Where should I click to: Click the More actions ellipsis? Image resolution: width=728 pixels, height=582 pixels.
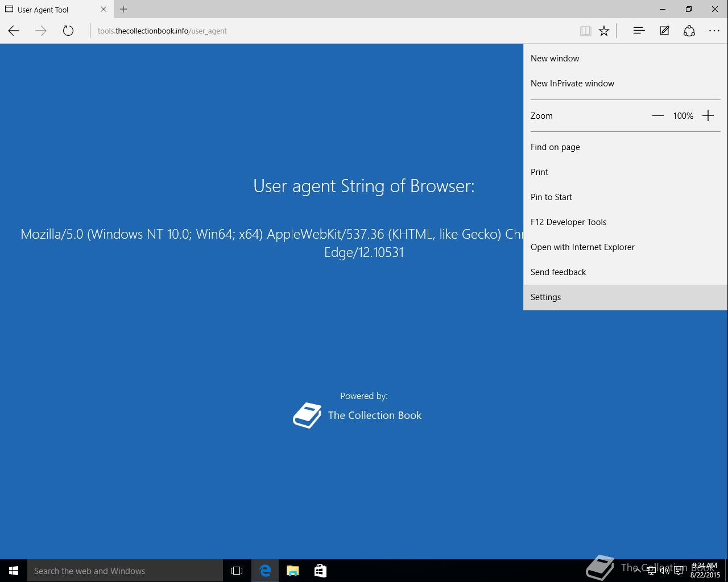(x=714, y=31)
